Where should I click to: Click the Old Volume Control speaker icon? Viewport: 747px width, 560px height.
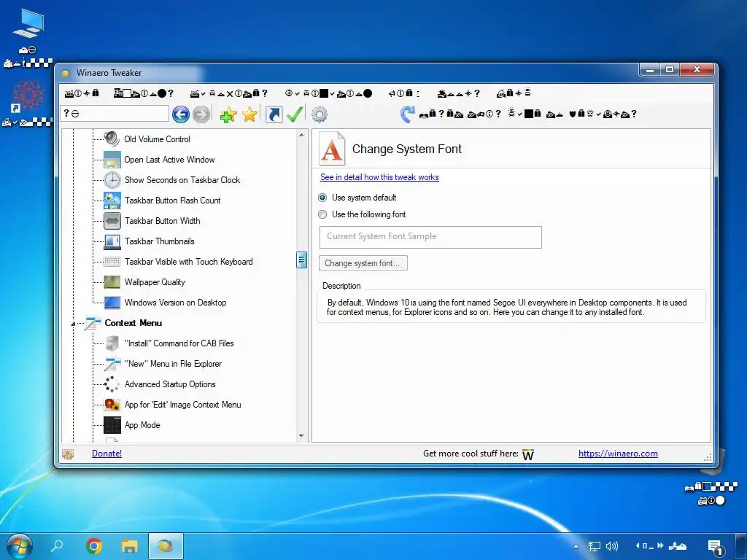point(112,139)
